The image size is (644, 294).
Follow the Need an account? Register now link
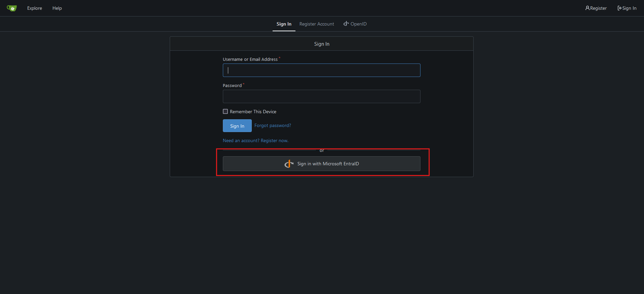click(255, 140)
